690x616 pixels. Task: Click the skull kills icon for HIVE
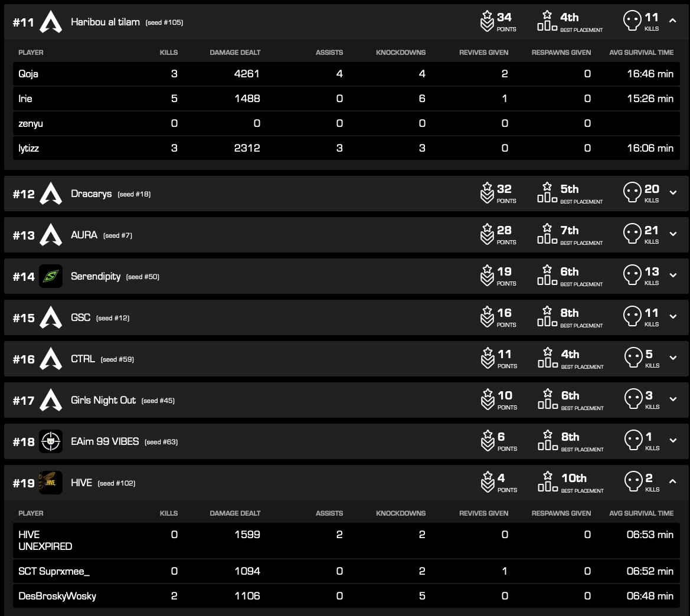[x=634, y=482]
